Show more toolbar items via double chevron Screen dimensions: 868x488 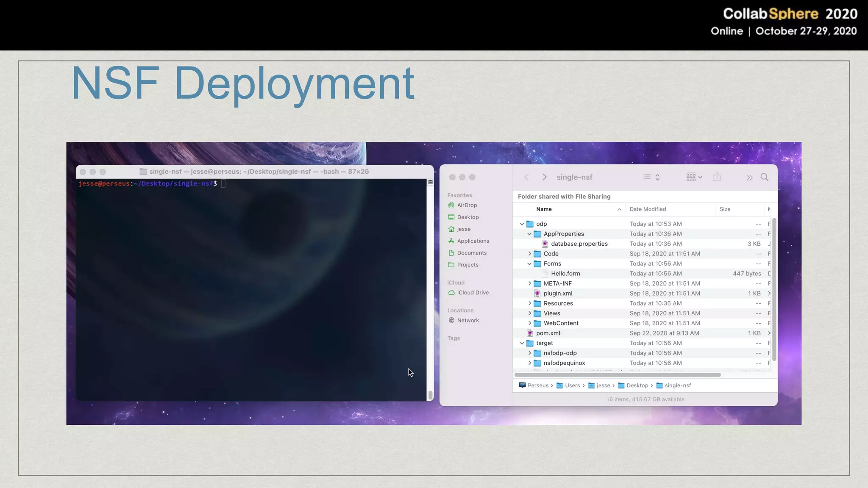click(x=749, y=177)
